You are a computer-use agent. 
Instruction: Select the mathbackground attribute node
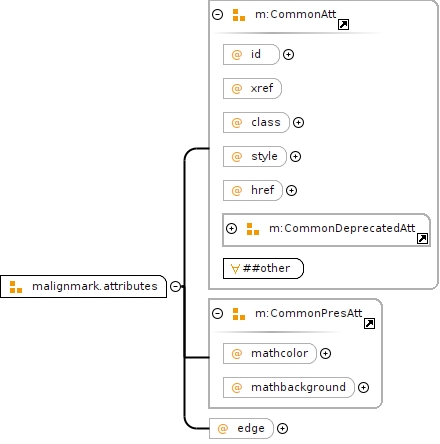coord(289,387)
